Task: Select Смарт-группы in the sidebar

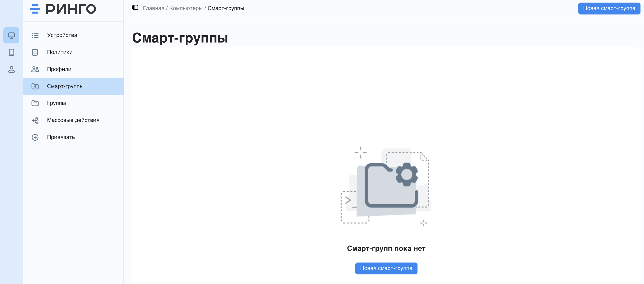Action: [x=73, y=86]
